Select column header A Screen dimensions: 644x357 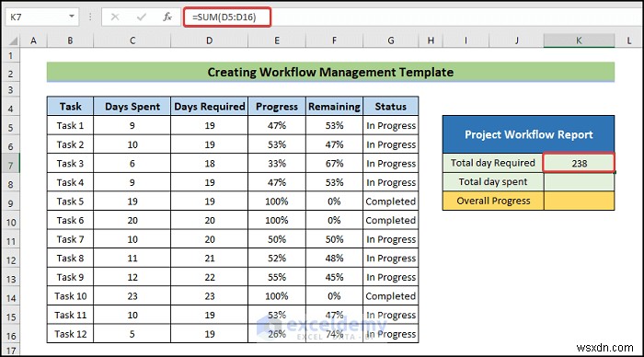[x=33, y=40]
